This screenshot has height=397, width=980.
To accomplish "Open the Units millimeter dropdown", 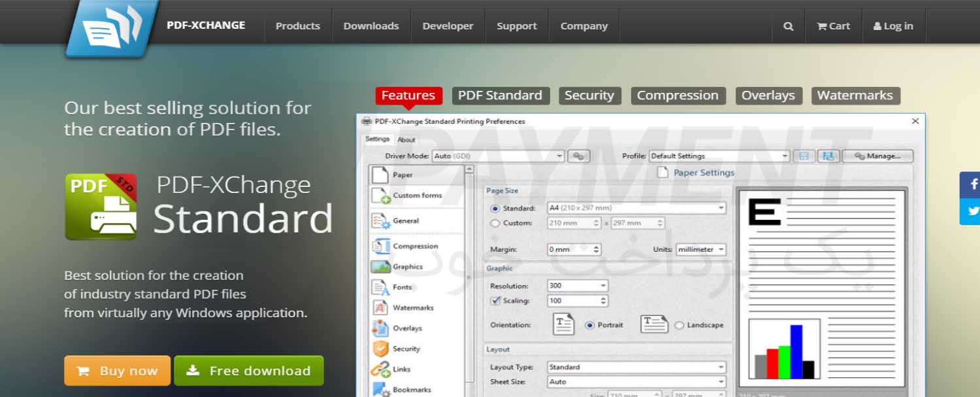I will coord(701,250).
